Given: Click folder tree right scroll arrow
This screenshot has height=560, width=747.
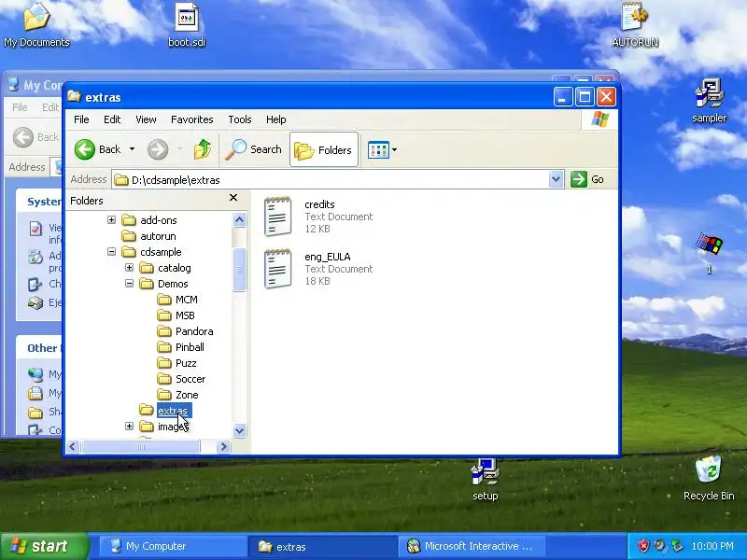Looking at the screenshot, I should point(223,447).
